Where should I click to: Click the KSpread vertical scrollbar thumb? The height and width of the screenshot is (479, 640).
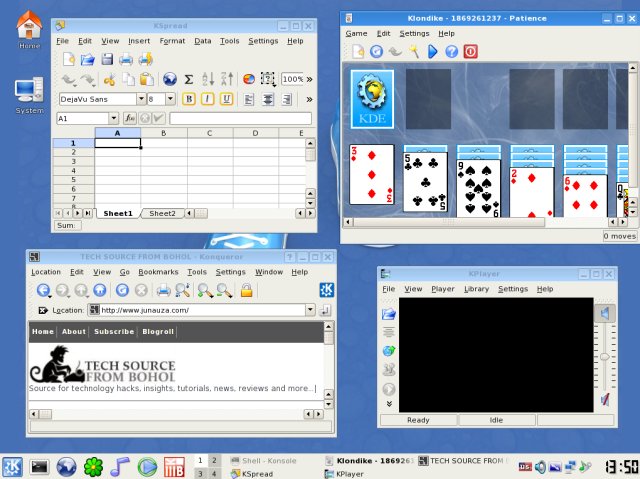coord(310,155)
